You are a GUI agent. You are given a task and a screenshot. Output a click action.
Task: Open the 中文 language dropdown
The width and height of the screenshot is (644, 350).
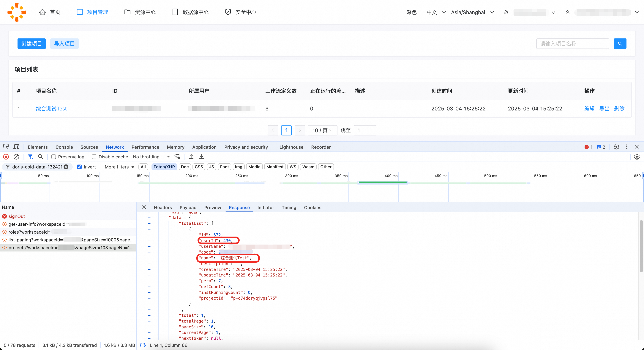click(x=436, y=12)
